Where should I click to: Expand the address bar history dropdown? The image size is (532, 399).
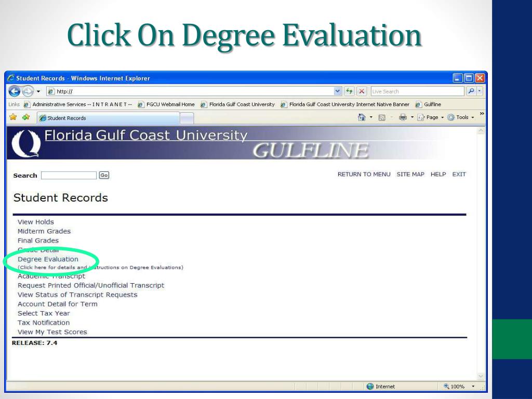click(x=338, y=91)
